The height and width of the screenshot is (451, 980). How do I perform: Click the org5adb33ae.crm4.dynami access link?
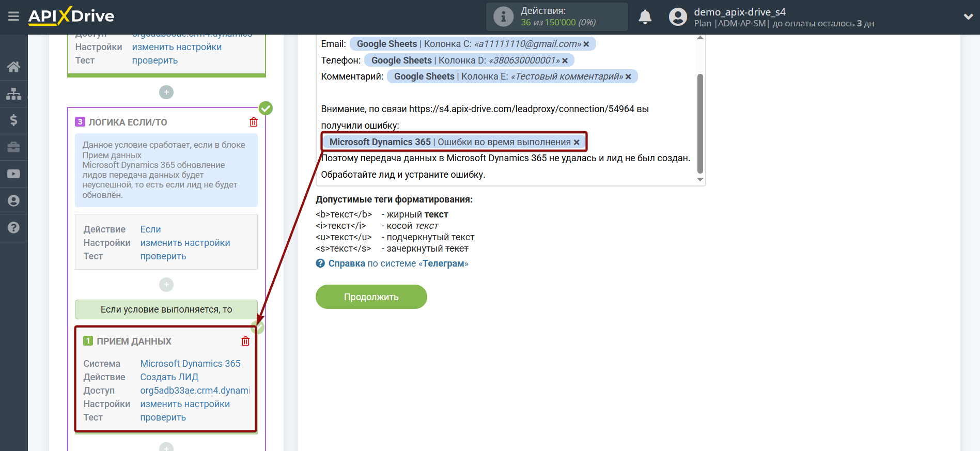point(195,391)
